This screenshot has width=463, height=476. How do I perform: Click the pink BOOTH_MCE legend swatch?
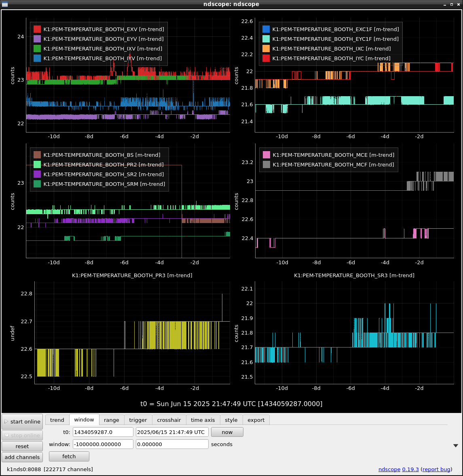tap(266, 155)
